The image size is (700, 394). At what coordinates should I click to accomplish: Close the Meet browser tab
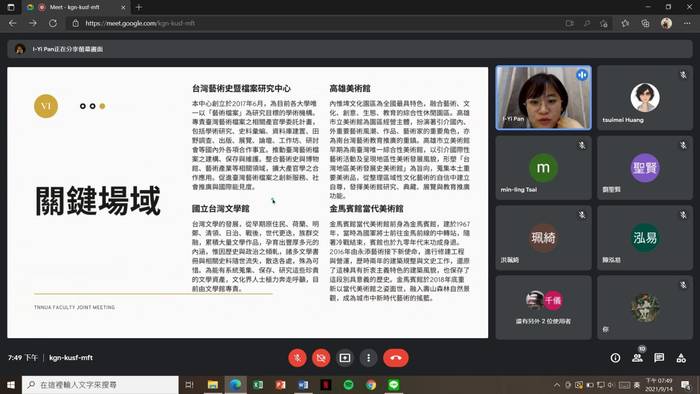click(x=123, y=7)
